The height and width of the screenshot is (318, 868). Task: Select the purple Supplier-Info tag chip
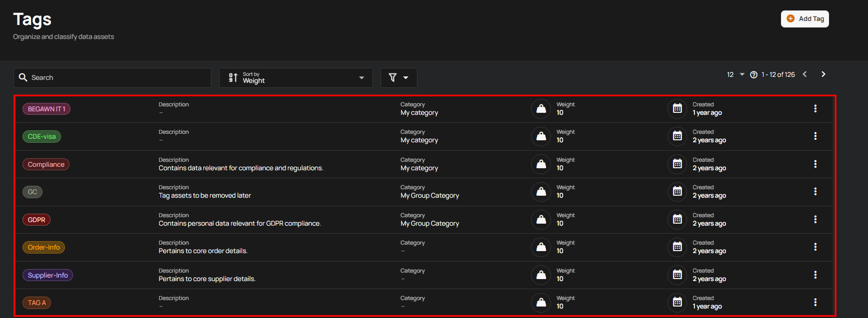(47, 275)
